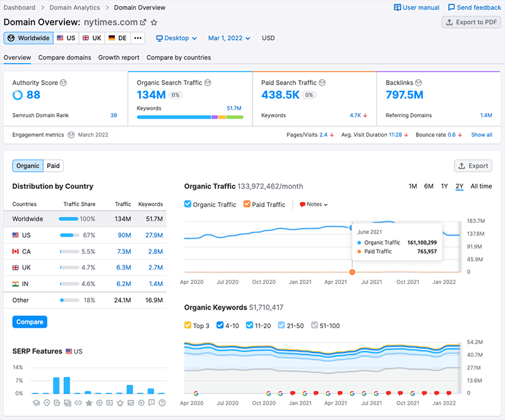Toggle the 4-10 keywords checkbox
505x420 pixels.
pyautogui.click(x=220, y=325)
